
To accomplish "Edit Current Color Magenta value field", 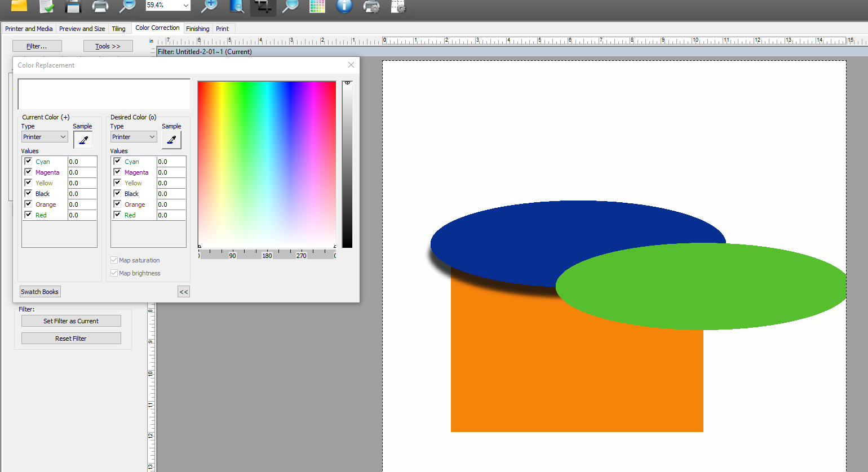I will pyautogui.click(x=82, y=172).
